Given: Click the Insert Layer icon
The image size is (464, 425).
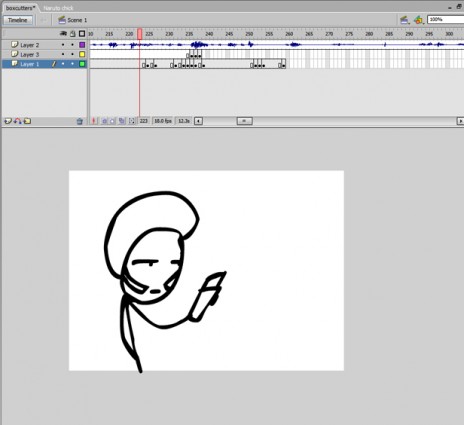Looking at the screenshot, I should (x=8, y=121).
